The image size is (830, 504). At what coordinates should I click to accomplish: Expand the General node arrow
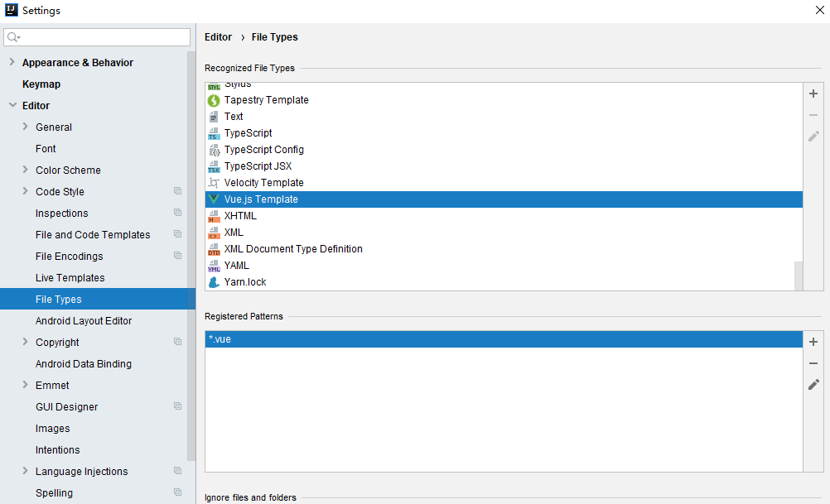coord(26,127)
